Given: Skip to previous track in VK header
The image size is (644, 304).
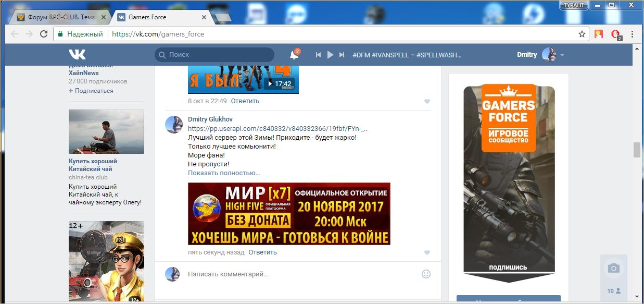Looking at the screenshot, I should pyautogui.click(x=318, y=55).
